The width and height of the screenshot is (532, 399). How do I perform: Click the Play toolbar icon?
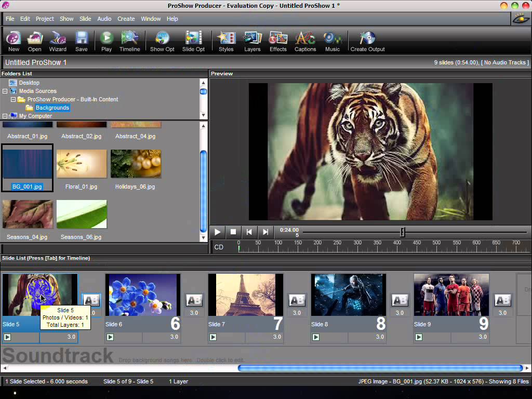pos(107,42)
